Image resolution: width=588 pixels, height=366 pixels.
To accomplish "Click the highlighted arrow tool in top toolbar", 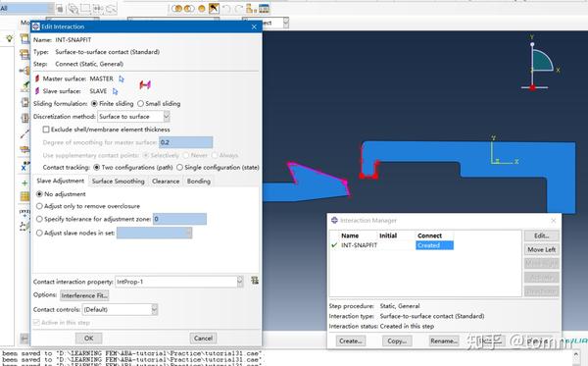I will 214,8.
